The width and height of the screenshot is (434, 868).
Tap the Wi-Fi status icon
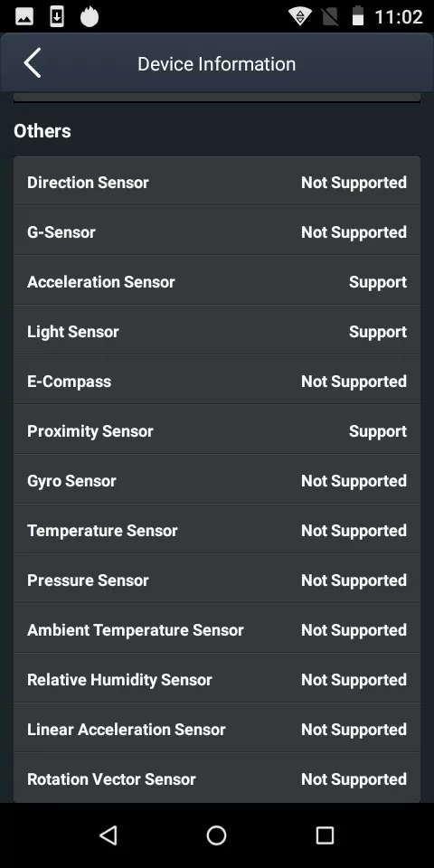coord(299,16)
